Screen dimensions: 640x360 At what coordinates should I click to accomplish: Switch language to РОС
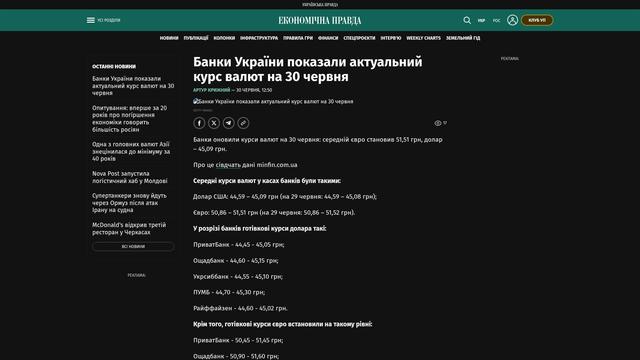496,20
